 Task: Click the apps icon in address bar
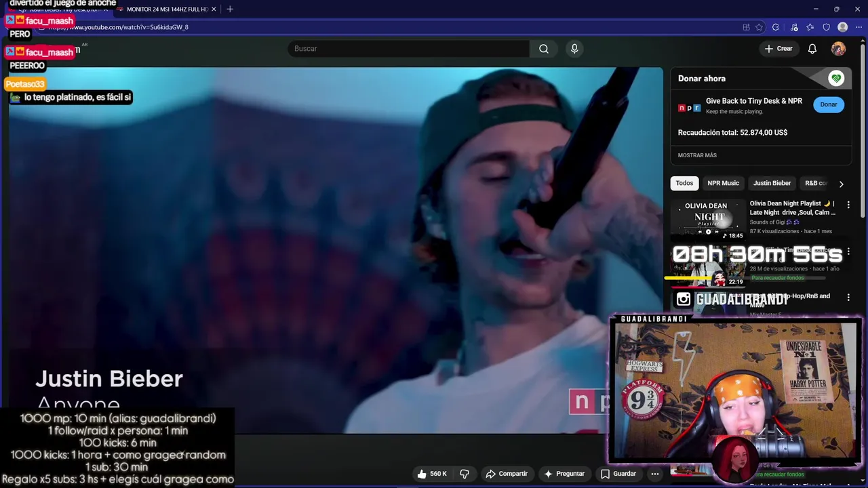coord(746,27)
